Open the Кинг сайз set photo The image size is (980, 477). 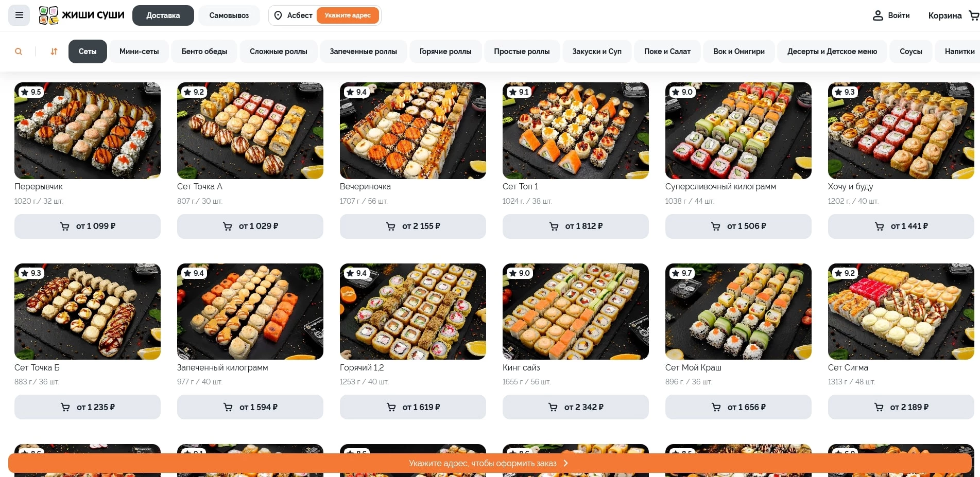pyautogui.click(x=576, y=311)
